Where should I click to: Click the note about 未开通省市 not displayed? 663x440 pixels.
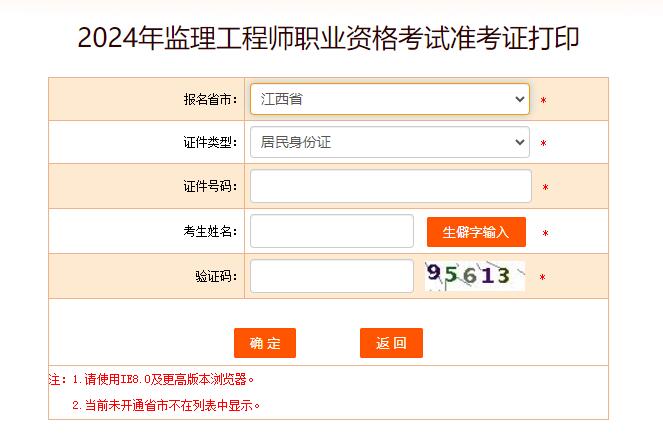[x=166, y=406]
